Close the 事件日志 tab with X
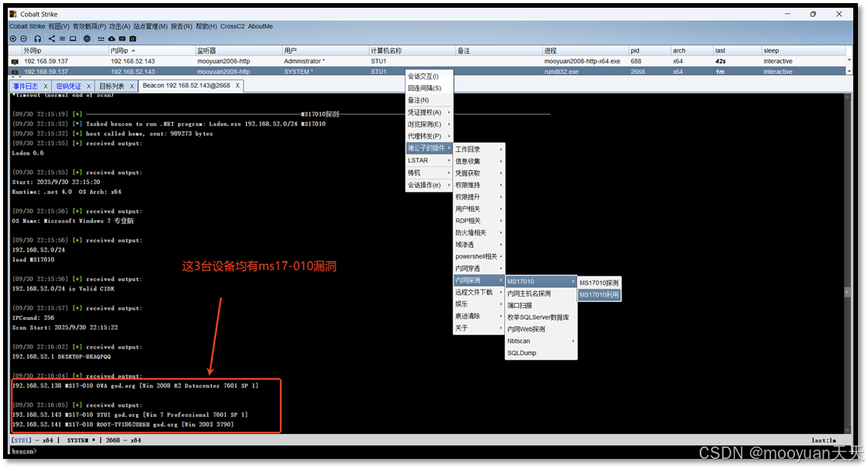The height and width of the screenshot is (469, 868). (46, 86)
